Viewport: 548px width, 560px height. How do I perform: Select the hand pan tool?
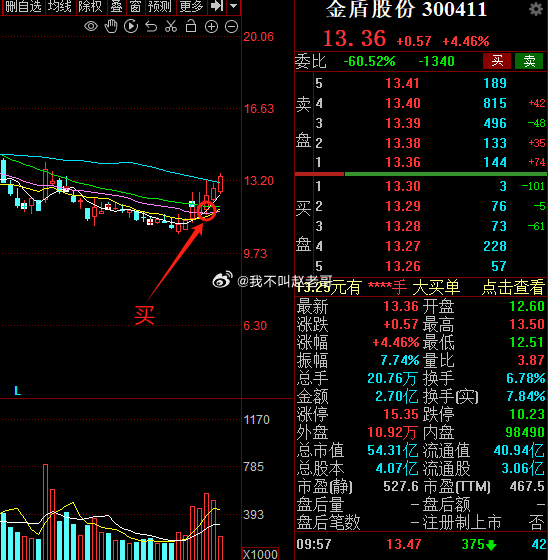(111, 26)
